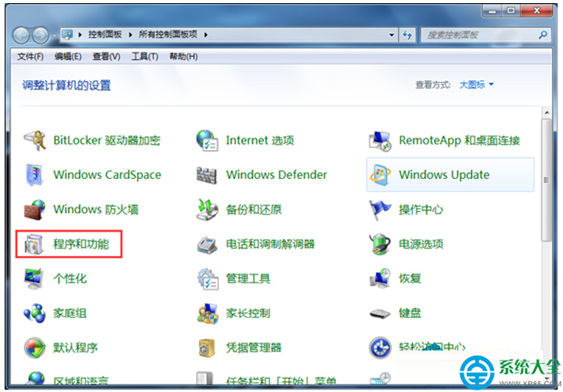The height and width of the screenshot is (392, 563).
Task: Open the Internet 选项 globe icon
Action: click(x=207, y=141)
